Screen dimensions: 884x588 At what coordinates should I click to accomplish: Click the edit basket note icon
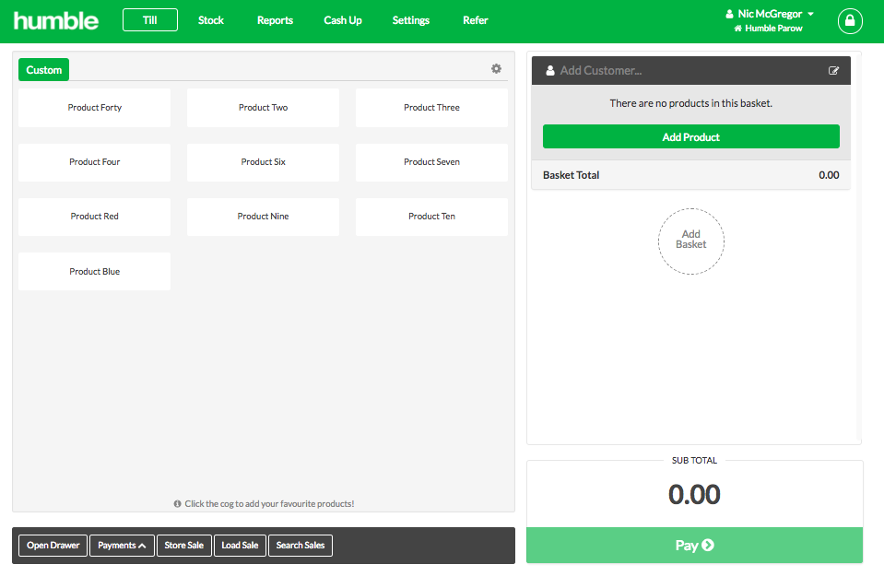pos(833,70)
